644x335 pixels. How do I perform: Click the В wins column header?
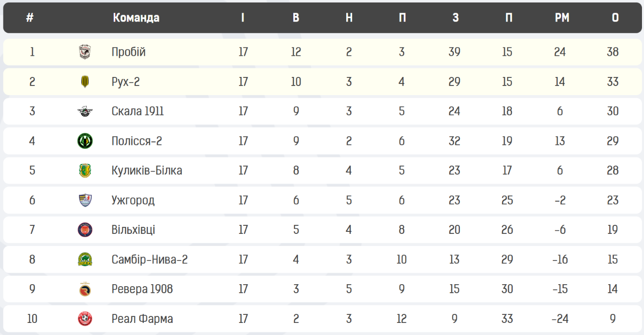[296, 18]
